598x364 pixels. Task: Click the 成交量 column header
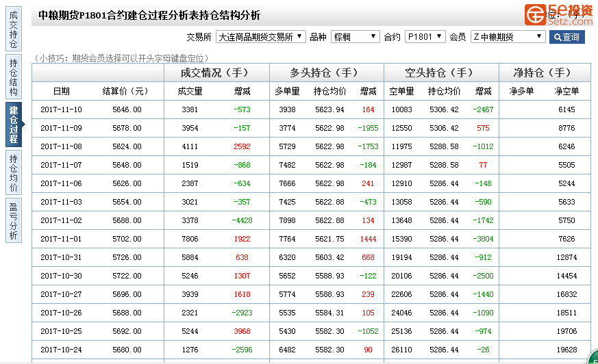coord(190,92)
